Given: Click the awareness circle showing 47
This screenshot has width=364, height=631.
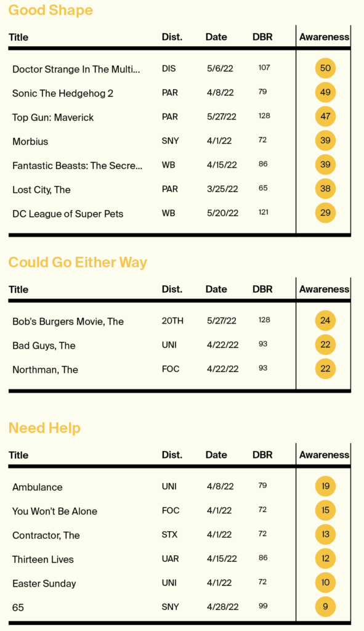Looking at the screenshot, I should click(x=325, y=116).
